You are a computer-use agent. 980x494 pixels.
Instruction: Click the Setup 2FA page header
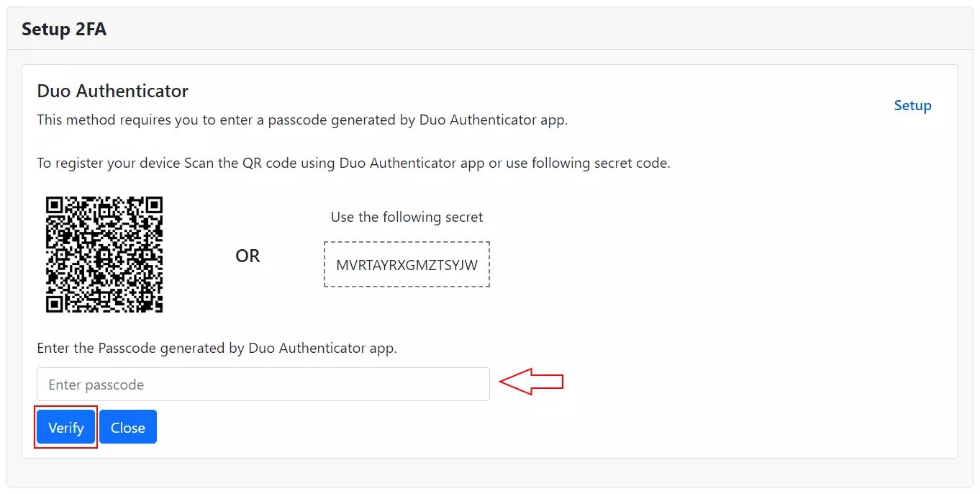[x=64, y=29]
